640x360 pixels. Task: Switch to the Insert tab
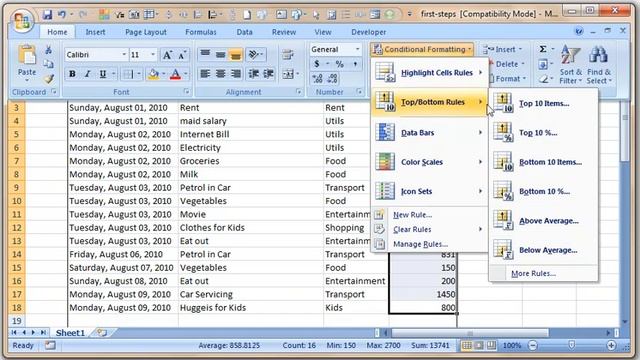[95, 32]
